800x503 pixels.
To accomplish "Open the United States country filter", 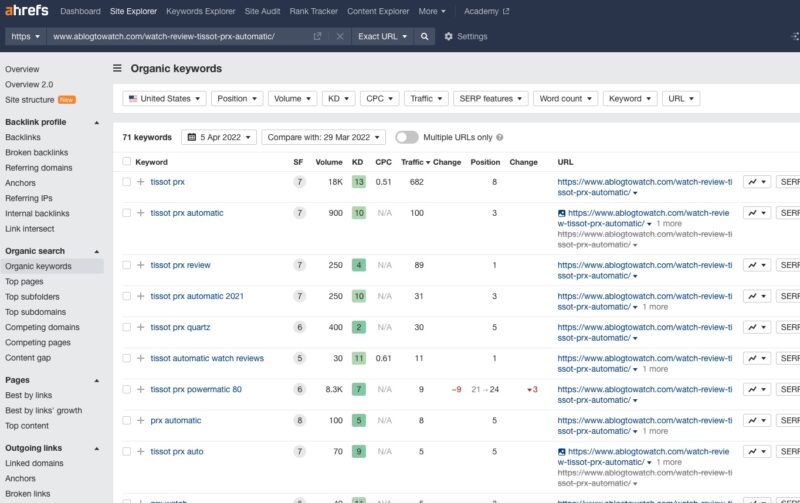I will pyautogui.click(x=164, y=98).
